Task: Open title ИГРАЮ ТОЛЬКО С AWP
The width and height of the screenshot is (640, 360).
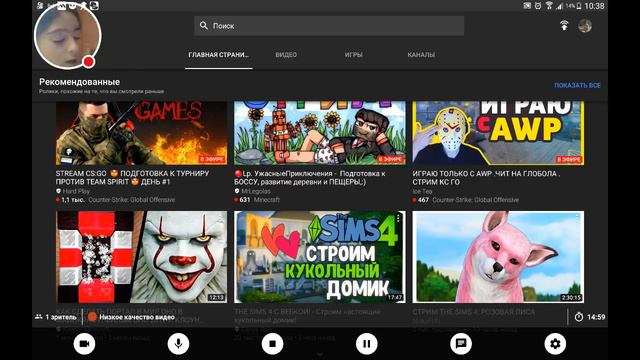Action: pyautogui.click(x=486, y=178)
